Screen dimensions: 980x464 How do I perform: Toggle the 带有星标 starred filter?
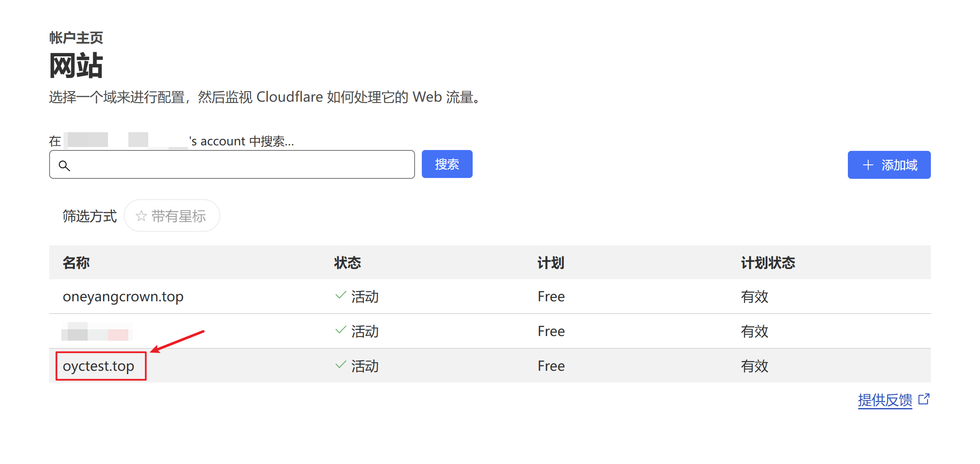point(172,216)
